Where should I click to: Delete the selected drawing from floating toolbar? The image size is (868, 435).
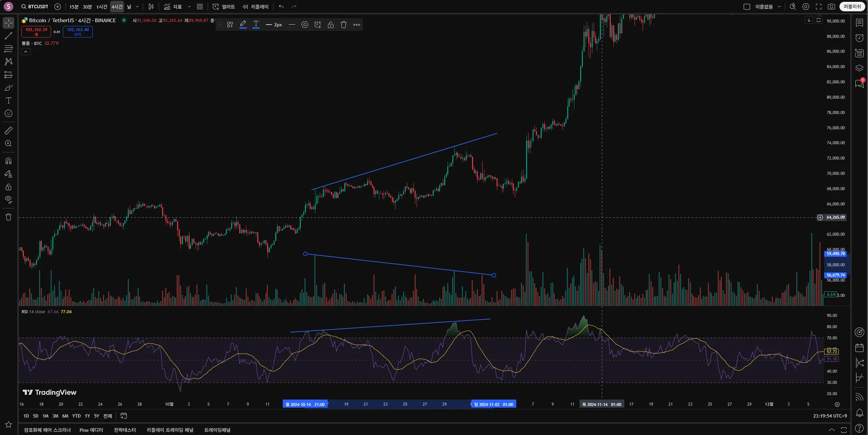[344, 25]
